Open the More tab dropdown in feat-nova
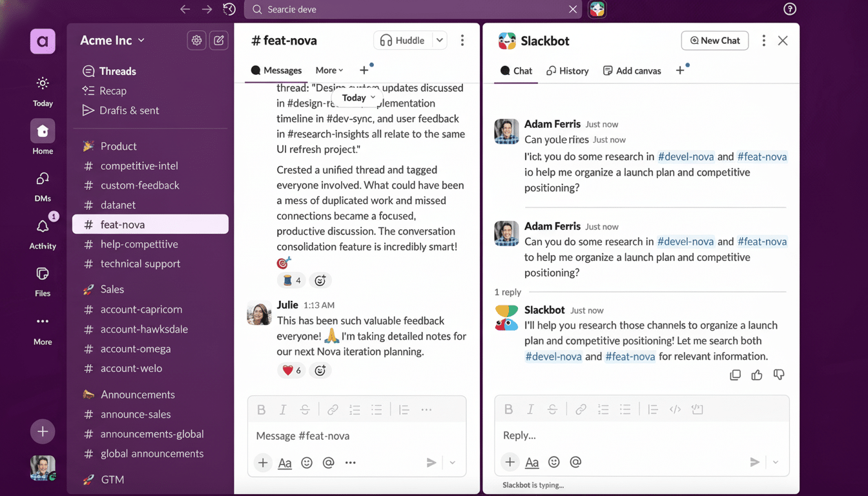Viewport: 868px width, 496px height. (x=329, y=70)
